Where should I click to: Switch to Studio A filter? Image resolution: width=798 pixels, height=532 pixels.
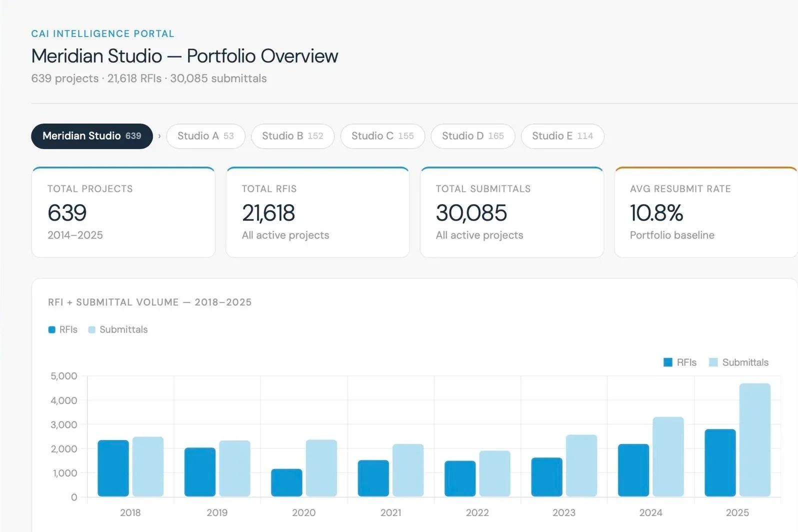pos(205,136)
